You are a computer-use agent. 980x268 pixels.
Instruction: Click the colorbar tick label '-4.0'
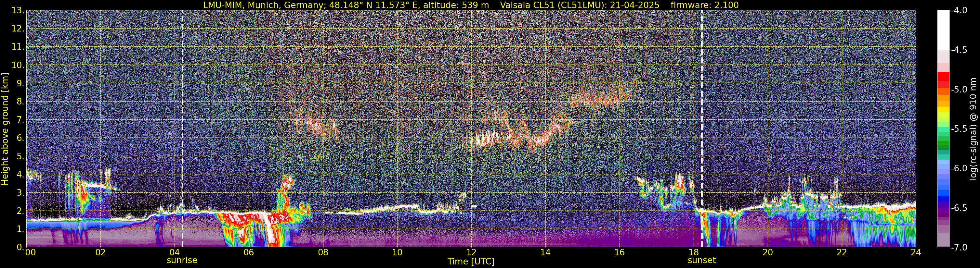coord(959,11)
